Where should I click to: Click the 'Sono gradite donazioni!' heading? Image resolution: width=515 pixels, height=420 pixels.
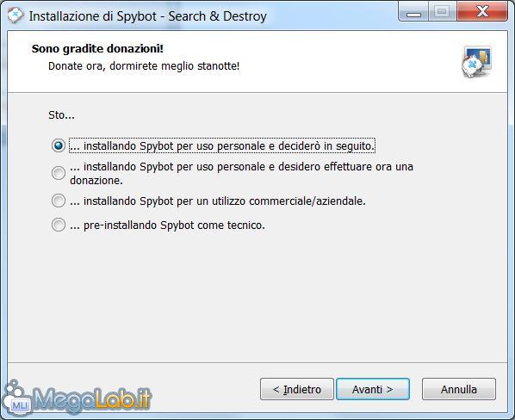[97, 48]
